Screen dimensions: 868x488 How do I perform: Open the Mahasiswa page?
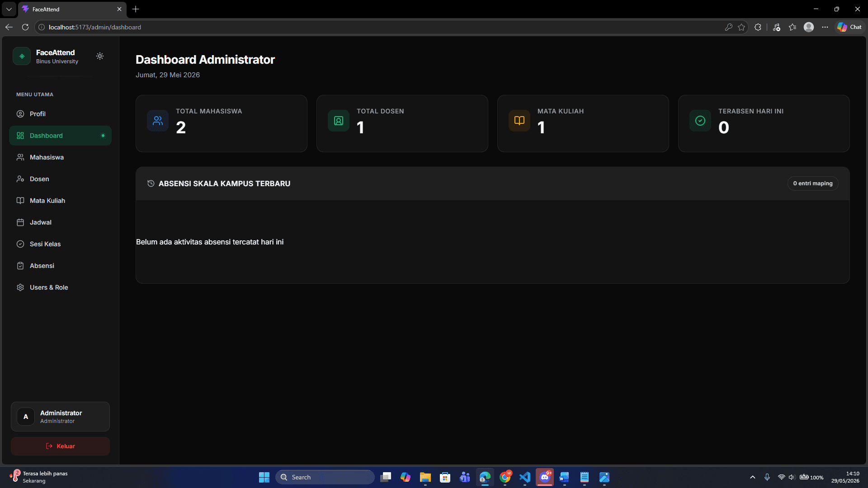point(60,157)
